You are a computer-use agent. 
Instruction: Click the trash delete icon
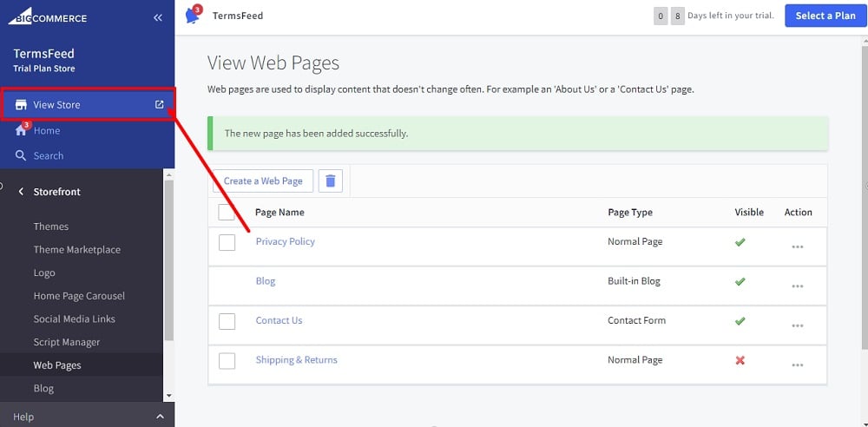(x=331, y=181)
